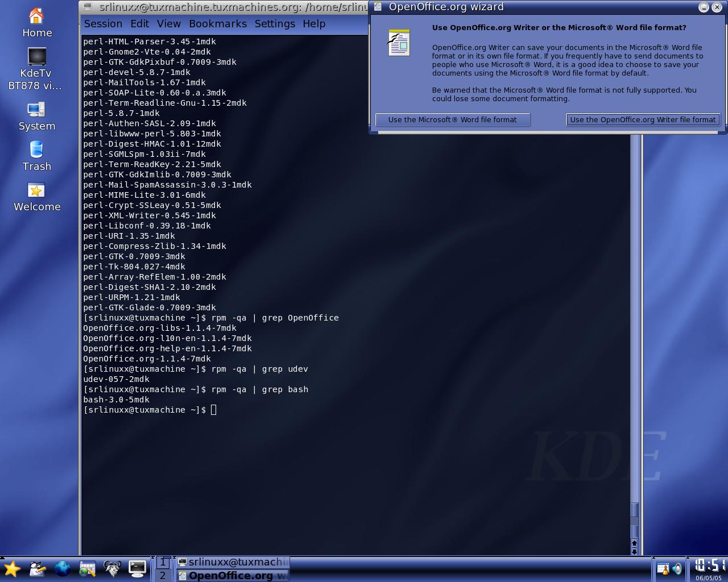Click the line perl-Tk-804.027-4mdk
This screenshot has width=728, height=582.
134,267
